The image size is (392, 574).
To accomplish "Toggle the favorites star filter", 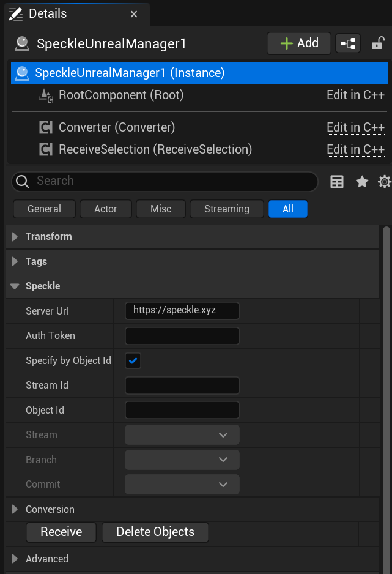I will coord(362,182).
